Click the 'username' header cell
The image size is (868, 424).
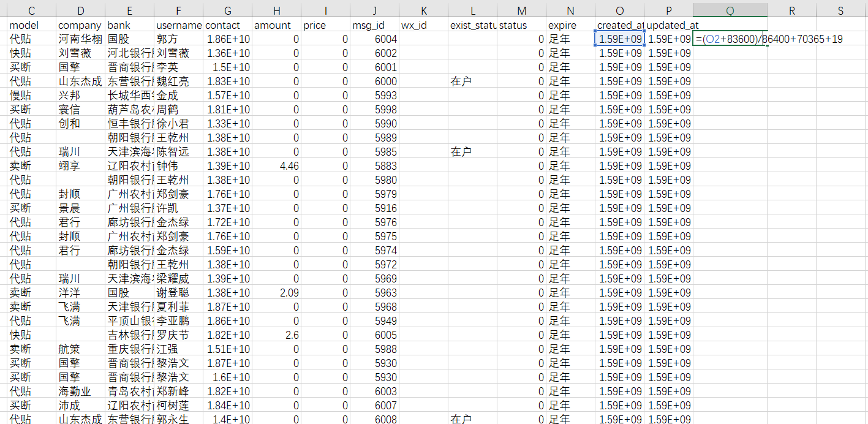179,25
